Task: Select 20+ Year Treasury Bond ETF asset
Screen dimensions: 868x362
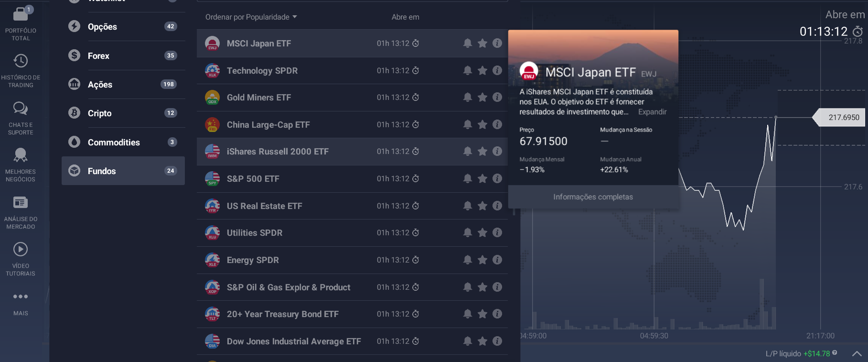Action: pyautogui.click(x=352, y=314)
